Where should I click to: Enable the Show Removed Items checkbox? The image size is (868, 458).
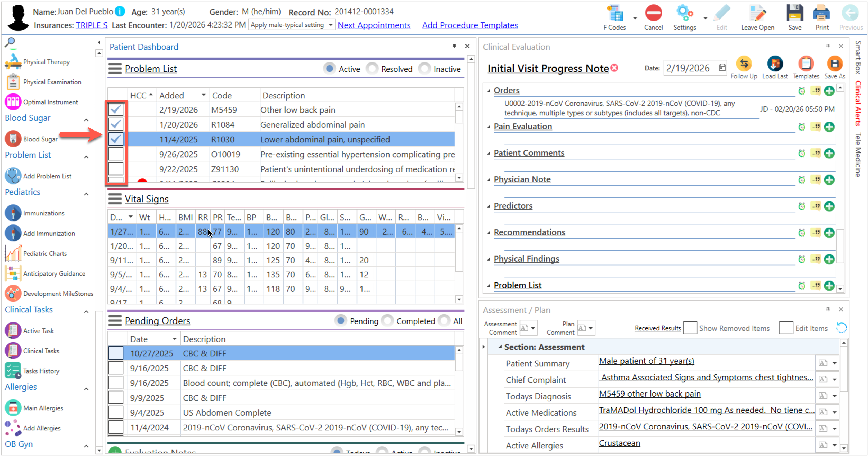690,328
